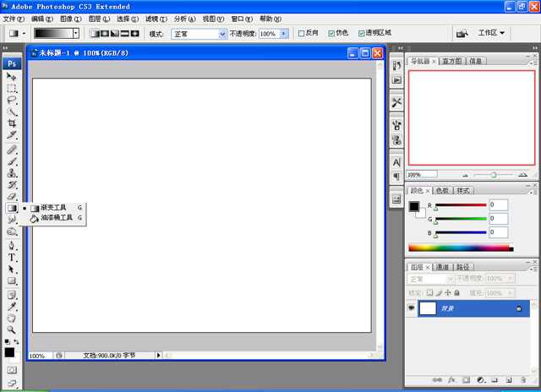Open the gradient picker dropdown arrow
The image size is (541, 392).
pyautogui.click(x=76, y=34)
